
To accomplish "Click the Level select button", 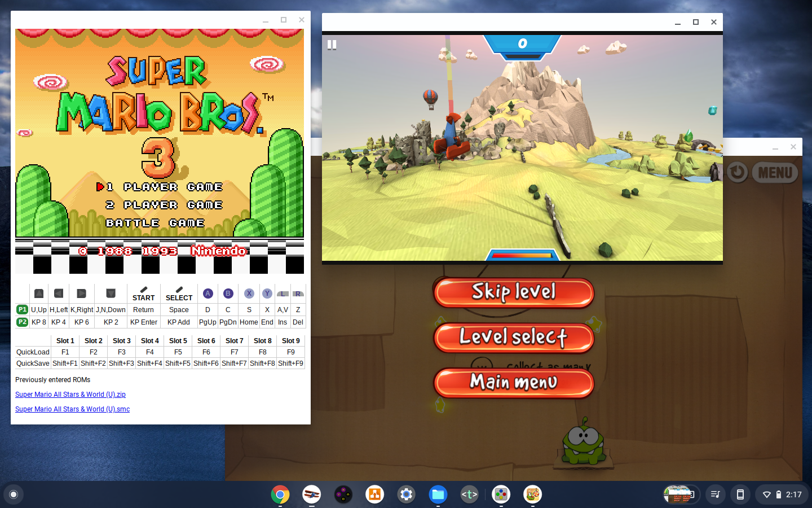I will (x=514, y=338).
